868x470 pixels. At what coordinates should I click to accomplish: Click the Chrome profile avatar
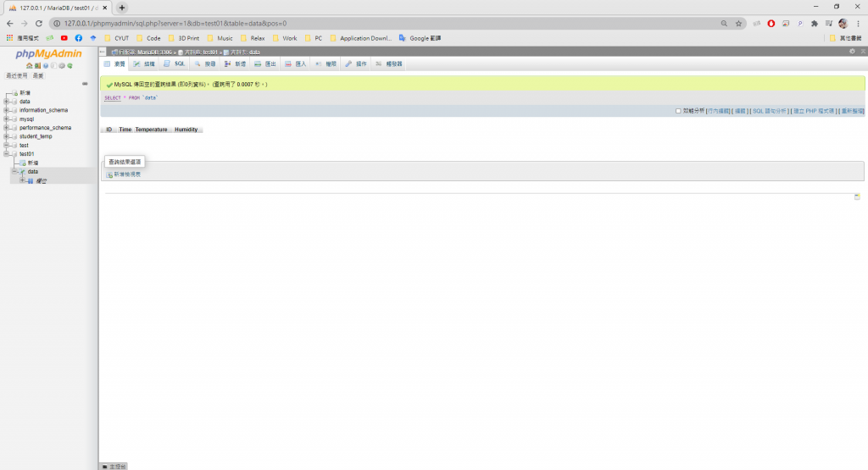[843, 23]
